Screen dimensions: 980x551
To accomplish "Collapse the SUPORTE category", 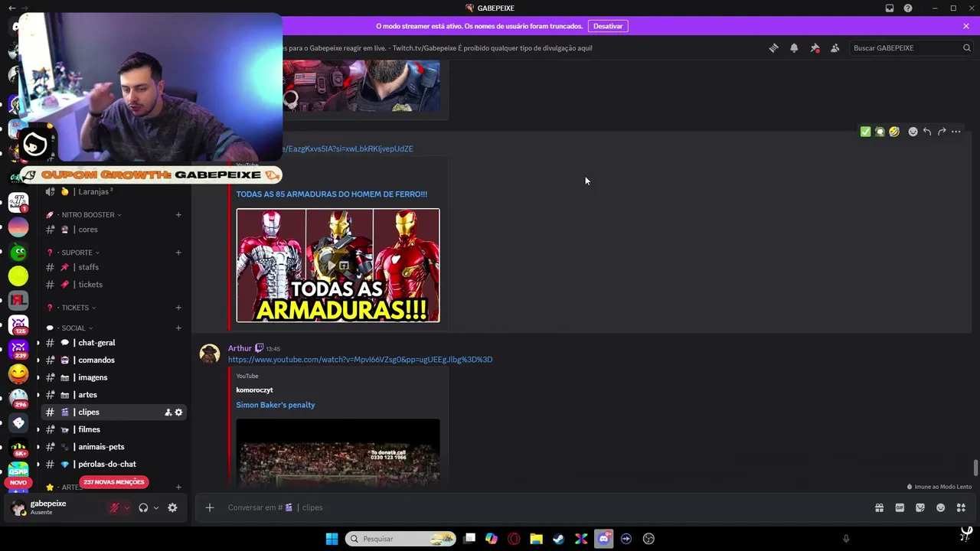I will pos(77,253).
